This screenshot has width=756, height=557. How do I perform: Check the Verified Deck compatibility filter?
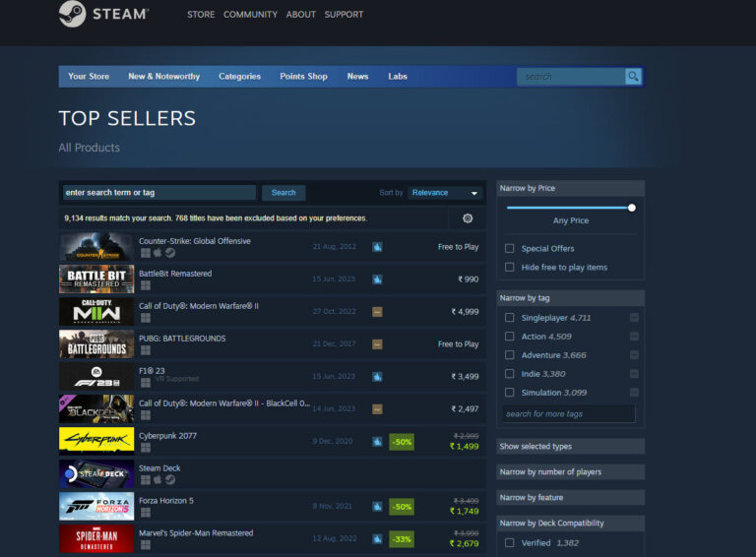[x=509, y=543]
